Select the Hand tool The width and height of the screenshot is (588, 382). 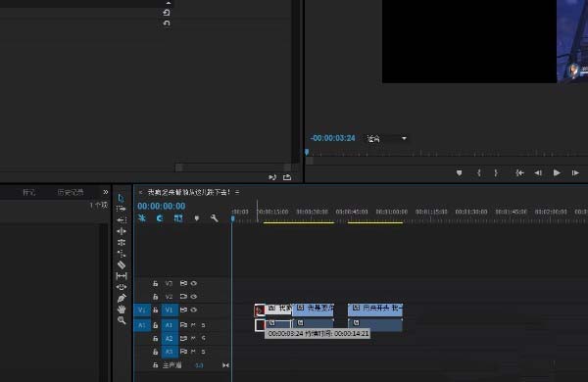[x=122, y=310]
